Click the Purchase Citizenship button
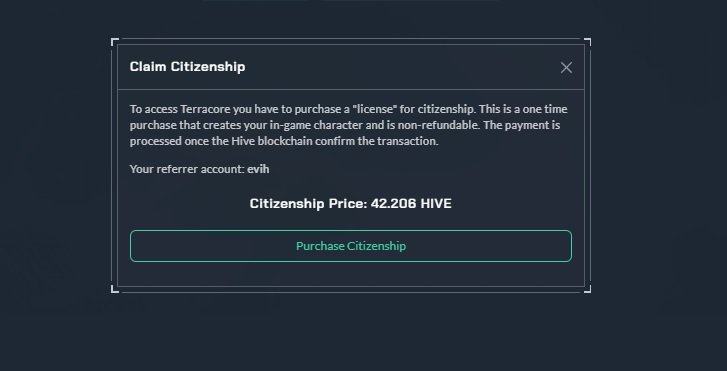 click(x=351, y=246)
